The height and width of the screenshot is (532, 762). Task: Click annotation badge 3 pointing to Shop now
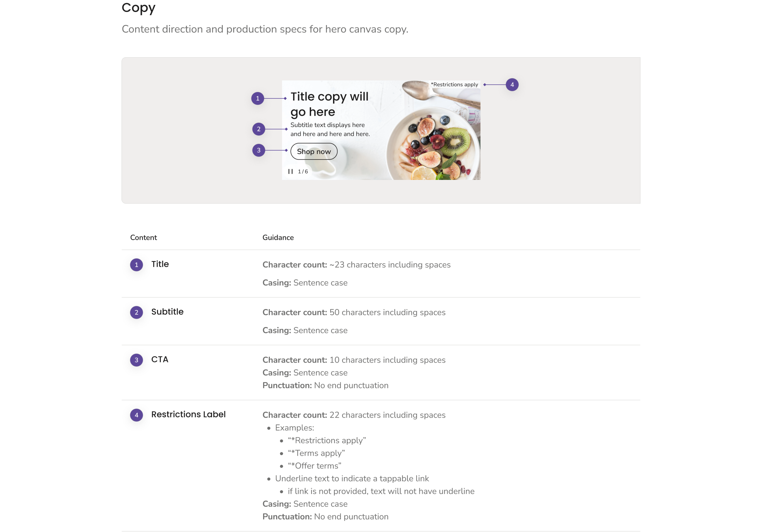259,150
